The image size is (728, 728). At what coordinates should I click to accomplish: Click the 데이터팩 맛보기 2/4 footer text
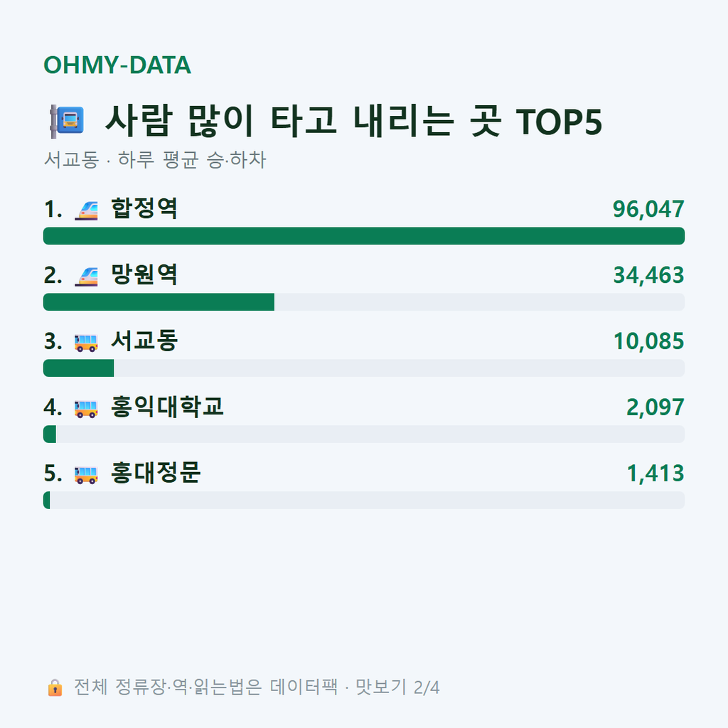355,687
